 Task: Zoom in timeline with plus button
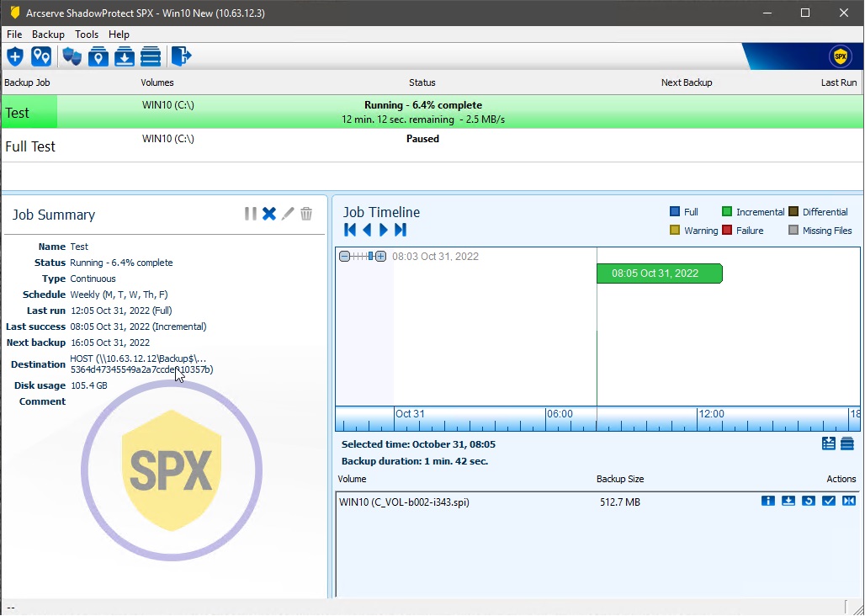[x=381, y=256]
